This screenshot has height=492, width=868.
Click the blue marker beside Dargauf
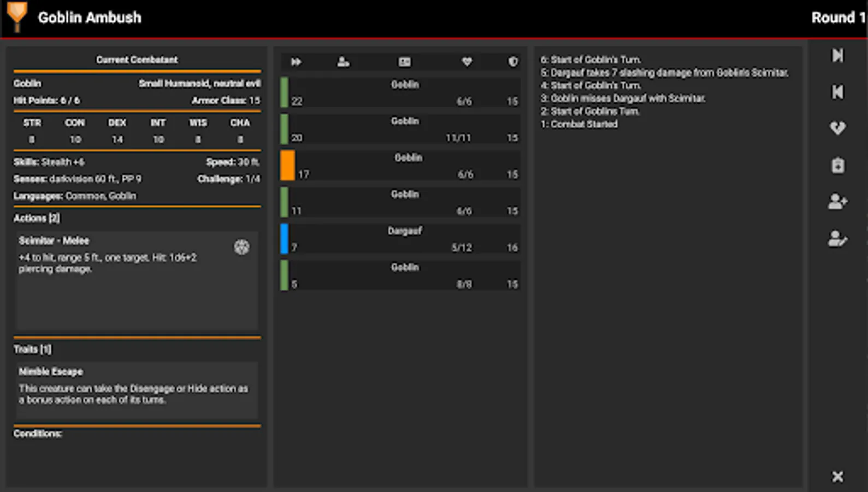[x=284, y=239]
